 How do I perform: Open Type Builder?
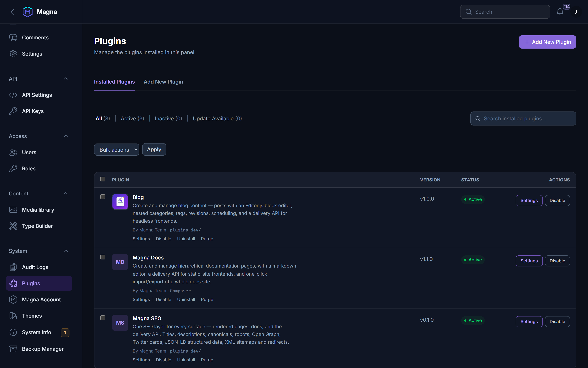tap(39, 226)
